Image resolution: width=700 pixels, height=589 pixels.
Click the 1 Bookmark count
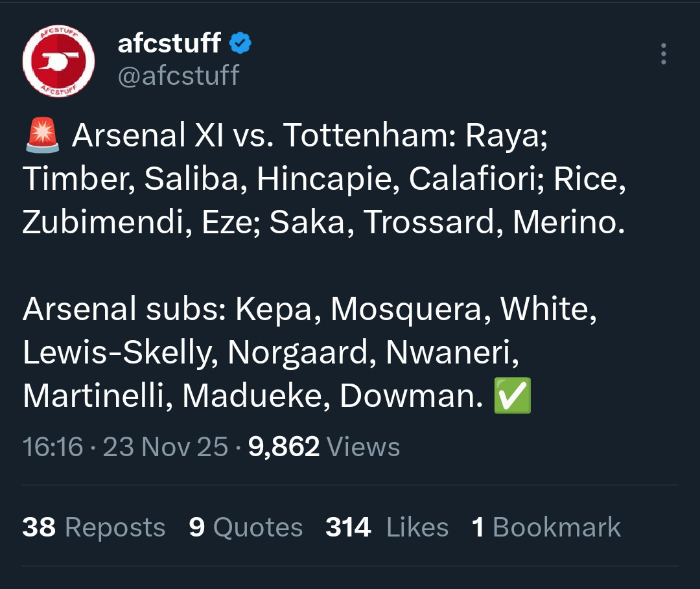pos(546,527)
